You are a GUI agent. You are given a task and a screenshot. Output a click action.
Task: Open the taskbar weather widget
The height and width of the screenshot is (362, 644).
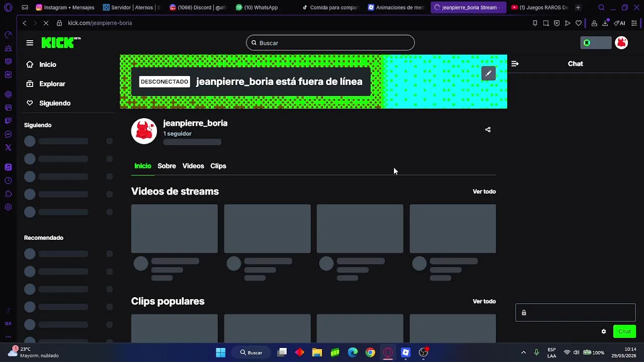coord(34,352)
